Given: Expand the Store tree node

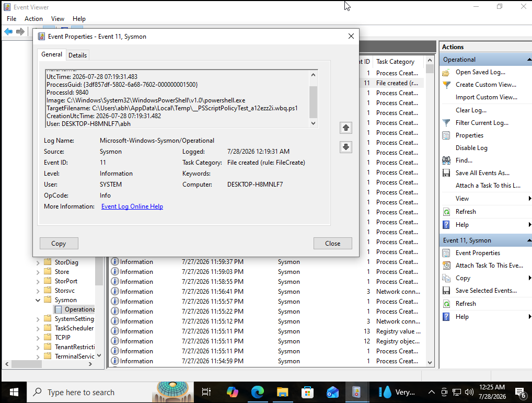Looking at the screenshot, I should click(38, 272).
